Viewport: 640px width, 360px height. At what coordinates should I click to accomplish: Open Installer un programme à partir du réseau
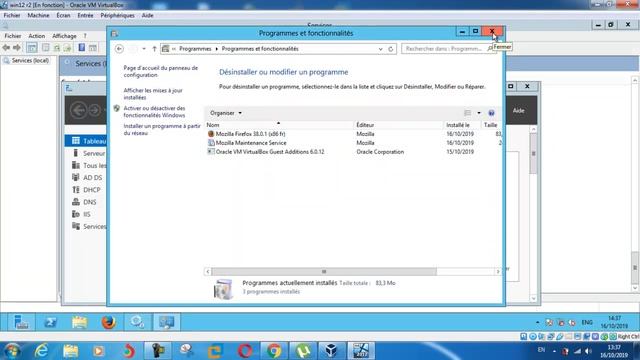162,130
